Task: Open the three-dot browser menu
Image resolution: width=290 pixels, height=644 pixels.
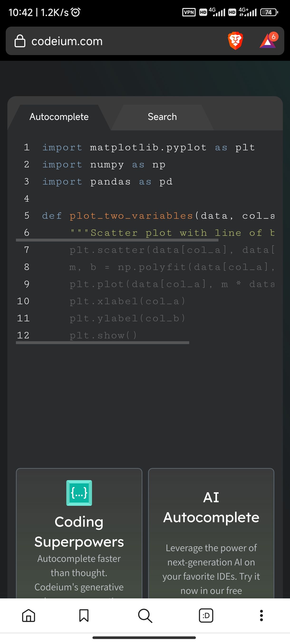Action: 261,616
